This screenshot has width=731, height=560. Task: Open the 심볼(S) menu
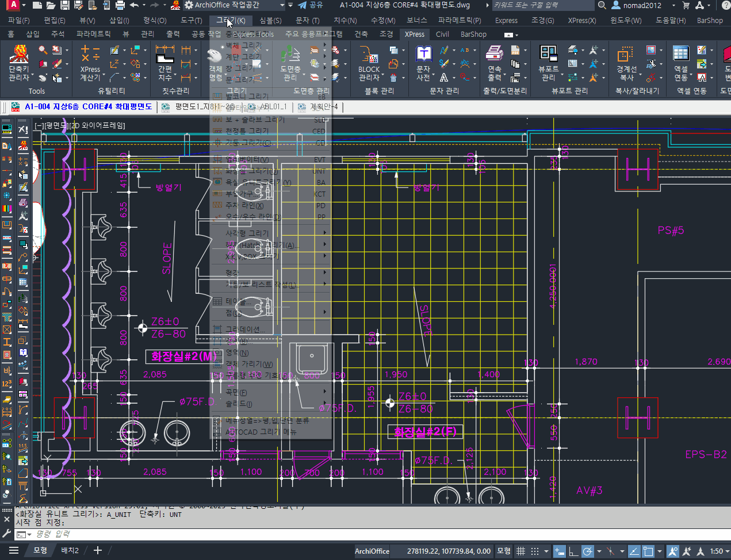pyautogui.click(x=270, y=20)
